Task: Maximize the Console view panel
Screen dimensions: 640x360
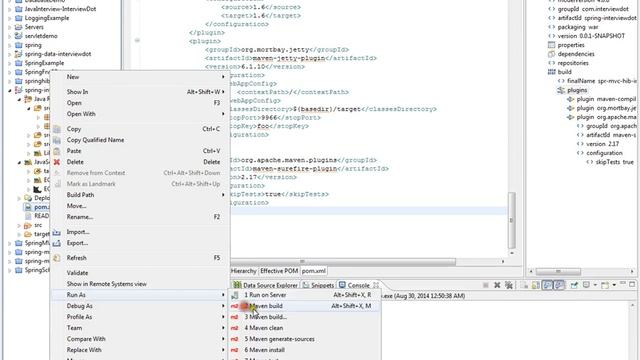Action: (x=632, y=284)
